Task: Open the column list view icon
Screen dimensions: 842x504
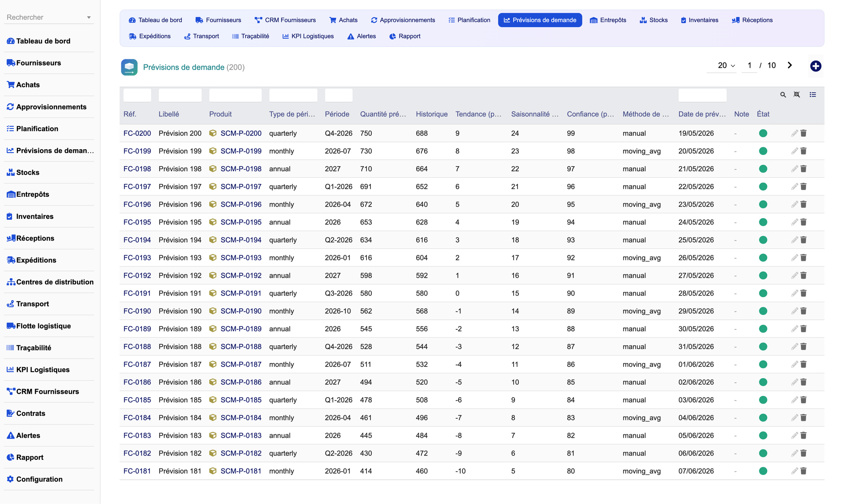Action: (x=813, y=95)
